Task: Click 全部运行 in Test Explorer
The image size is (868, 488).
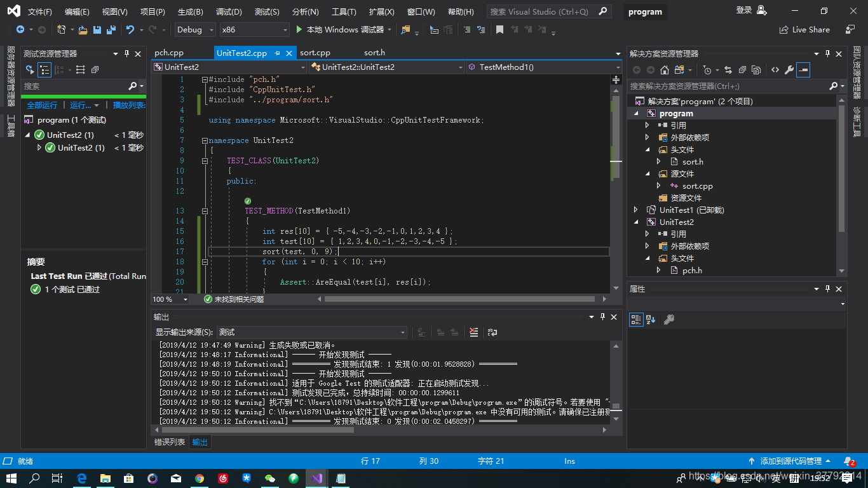Action: [x=42, y=105]
